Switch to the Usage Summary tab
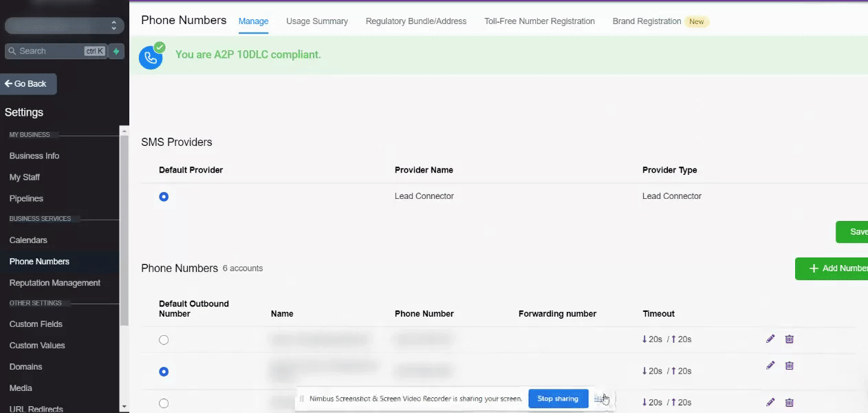868x413 pixels. tap(317, 21)
